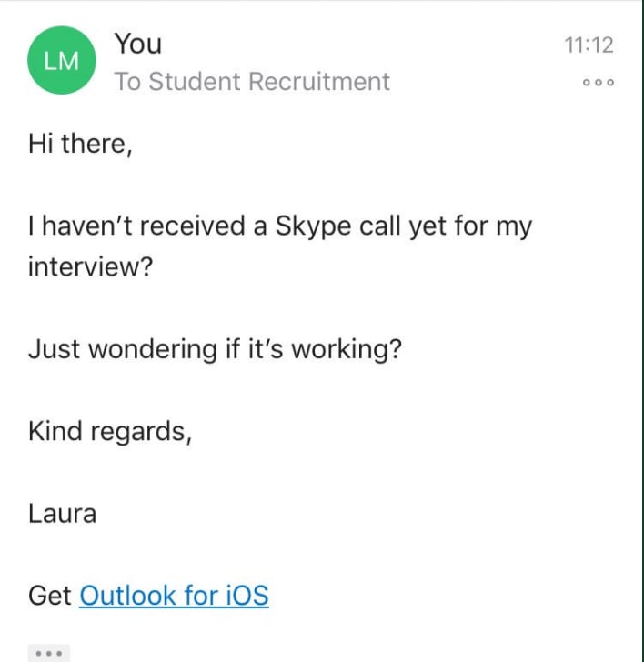Click the Laura signature name
Image resolution: width=644 pixels, height=662 pixels.
(63, 514)
